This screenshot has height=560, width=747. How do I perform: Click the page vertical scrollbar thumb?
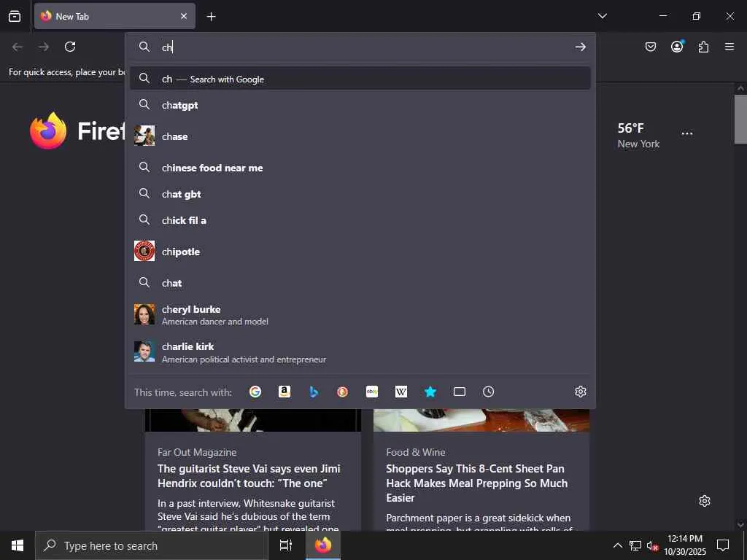(x=740, y=119)
